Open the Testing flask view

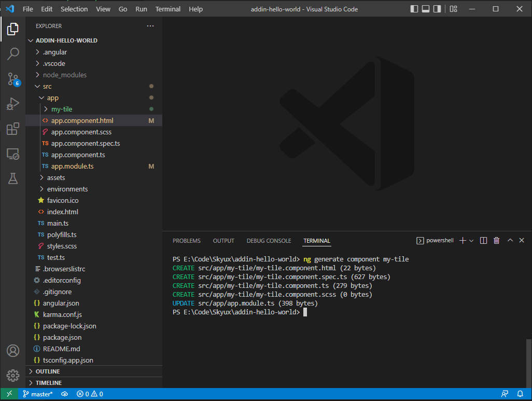(x=13, y=178)
